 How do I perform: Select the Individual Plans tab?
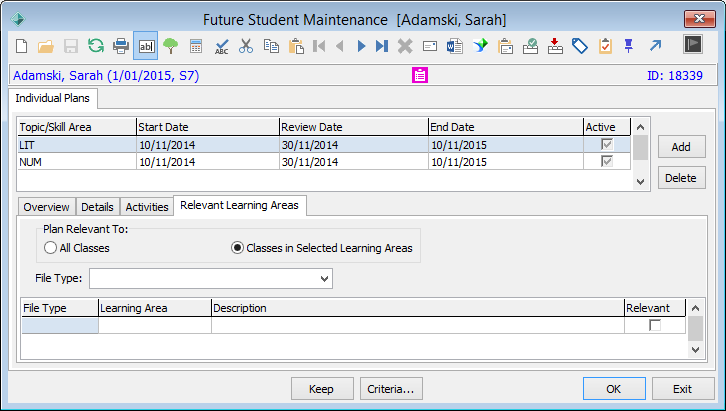[52, 98]
